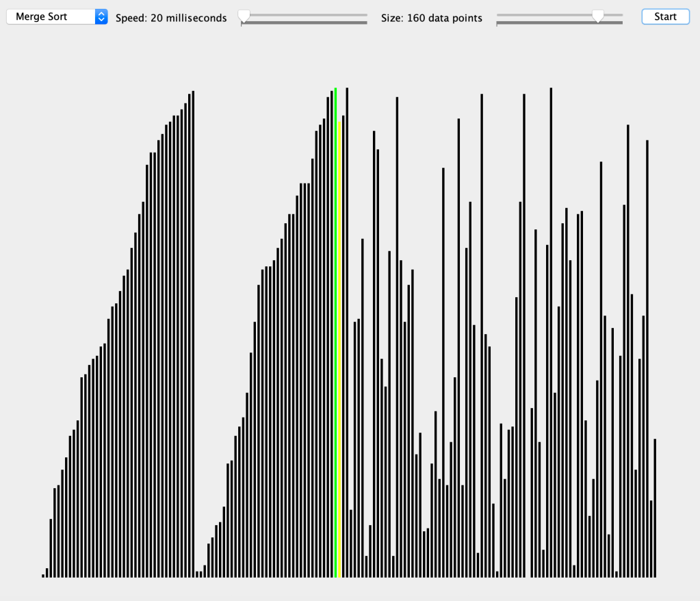Click the 'Speed: 20 milliseconds' label
Image resolution: width=700 pixels, height=601 pixels.
coord(171,18)
